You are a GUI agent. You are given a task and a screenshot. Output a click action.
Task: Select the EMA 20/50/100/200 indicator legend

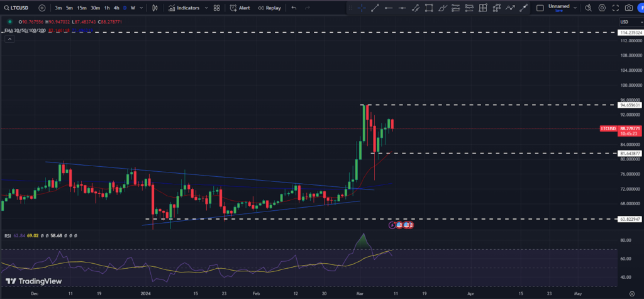click(x=25, y=30)
